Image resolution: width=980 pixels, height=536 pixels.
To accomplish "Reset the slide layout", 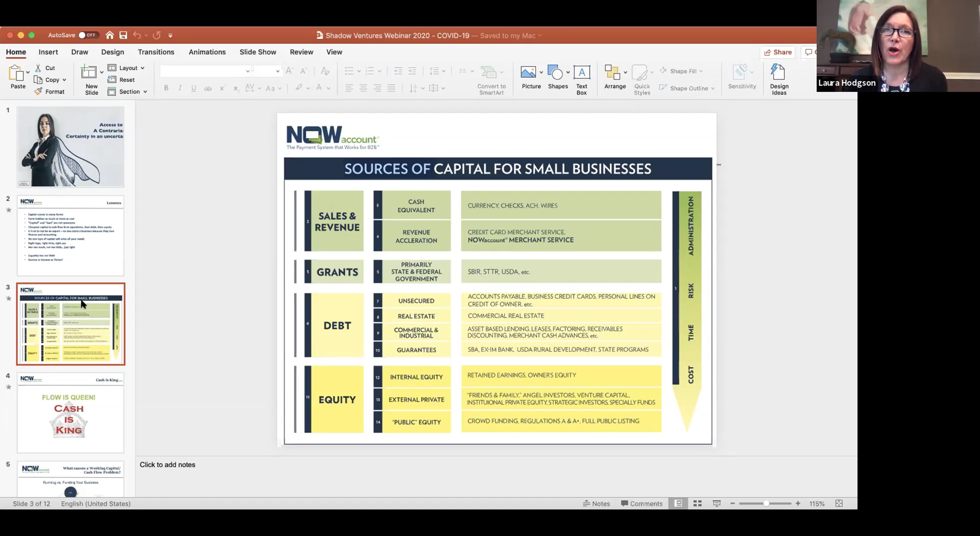I will click(121, 80).
